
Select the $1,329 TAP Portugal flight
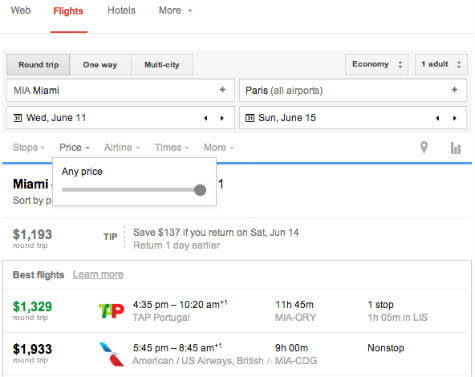tap(237, 311)
